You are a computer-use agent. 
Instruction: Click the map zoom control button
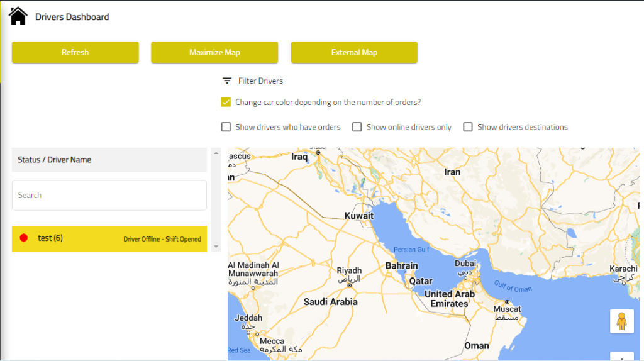[x=622, y=357]
